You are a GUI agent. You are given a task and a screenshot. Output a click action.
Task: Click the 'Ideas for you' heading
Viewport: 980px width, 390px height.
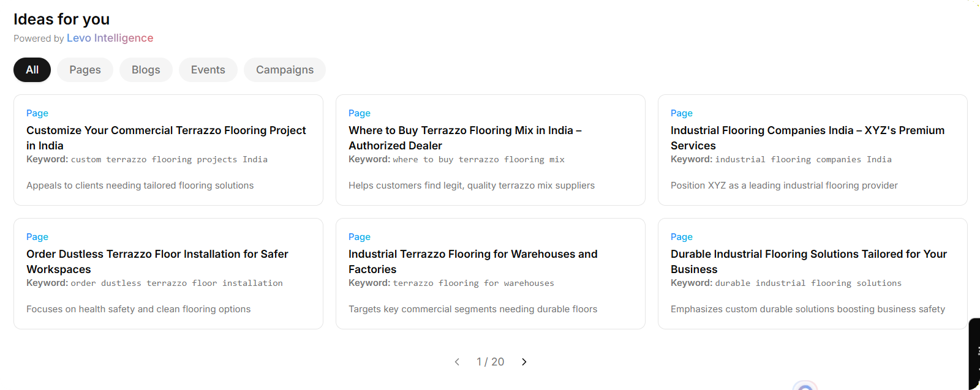62,20
